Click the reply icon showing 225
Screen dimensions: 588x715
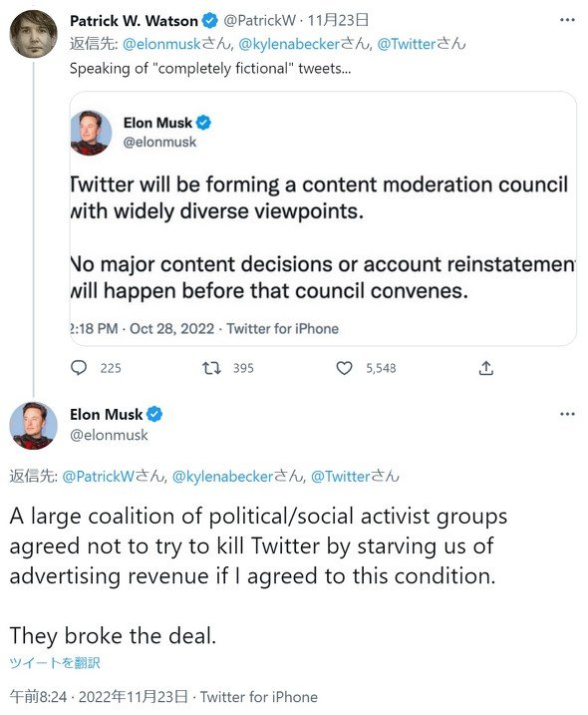click(x=79, y=368)
